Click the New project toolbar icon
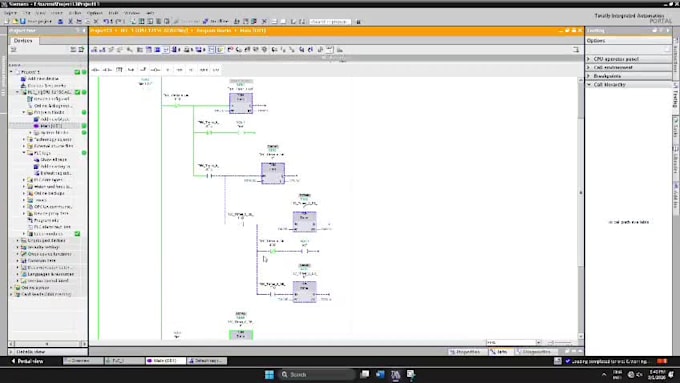Viewport: 680px width, 383px height. click(7, 21)
